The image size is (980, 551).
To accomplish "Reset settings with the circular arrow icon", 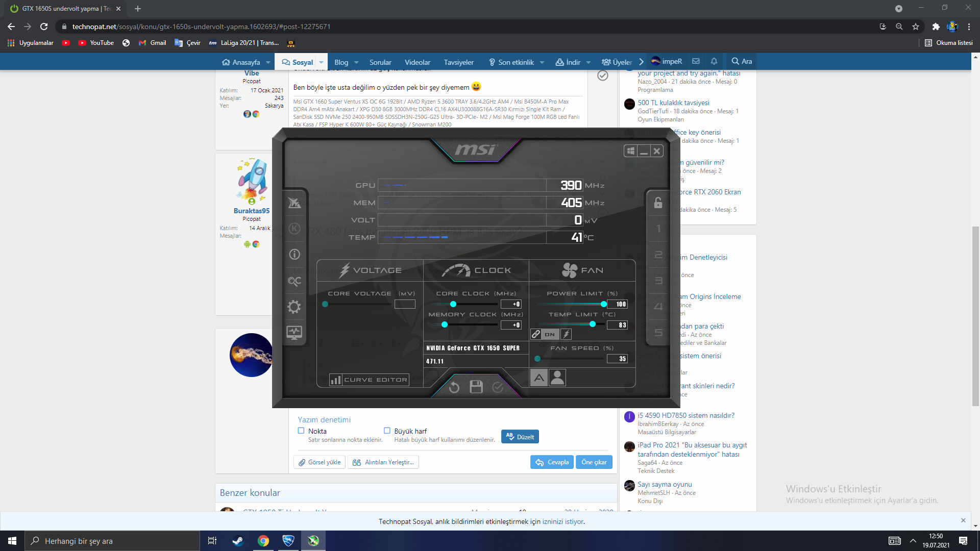I will pos(454,388).
